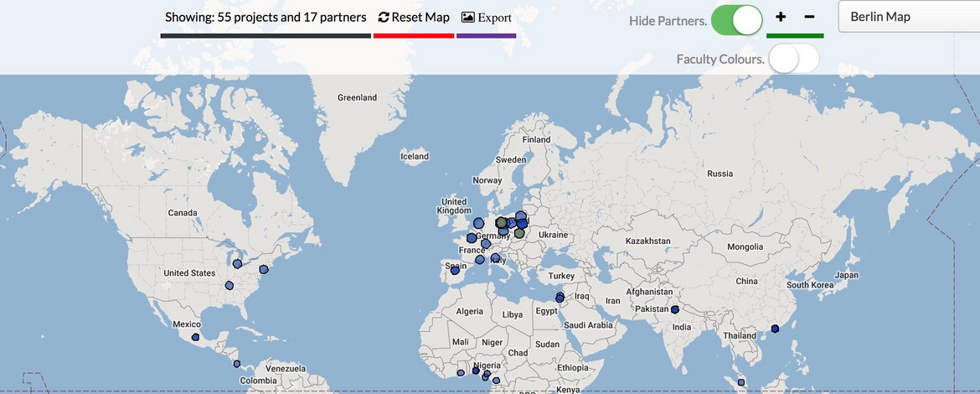This screenshot has width=980, height=394.
Task: Select the project marker in Pakistan
Action: pyautogui.click(x=674, y=309)
